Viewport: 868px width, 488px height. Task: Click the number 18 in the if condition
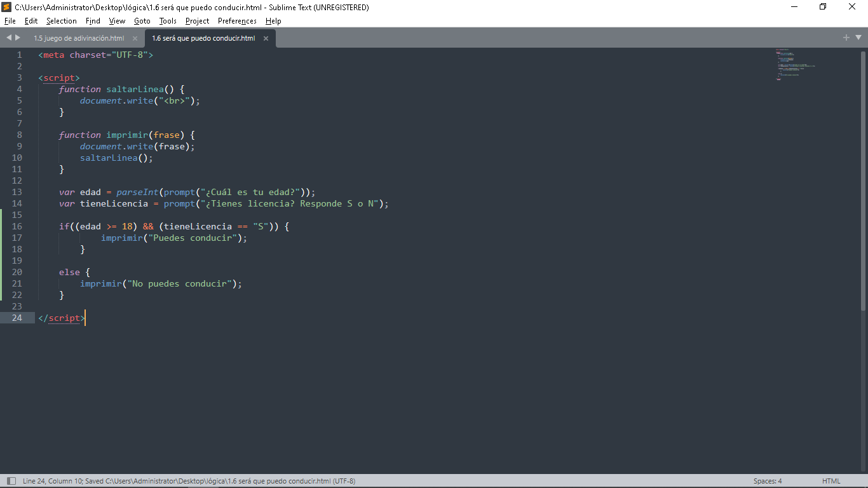pos(126,226)
